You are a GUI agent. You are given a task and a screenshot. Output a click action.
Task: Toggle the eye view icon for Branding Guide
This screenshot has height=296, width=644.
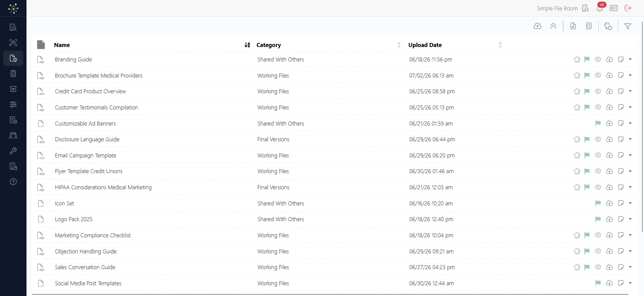tap(598, 59)
